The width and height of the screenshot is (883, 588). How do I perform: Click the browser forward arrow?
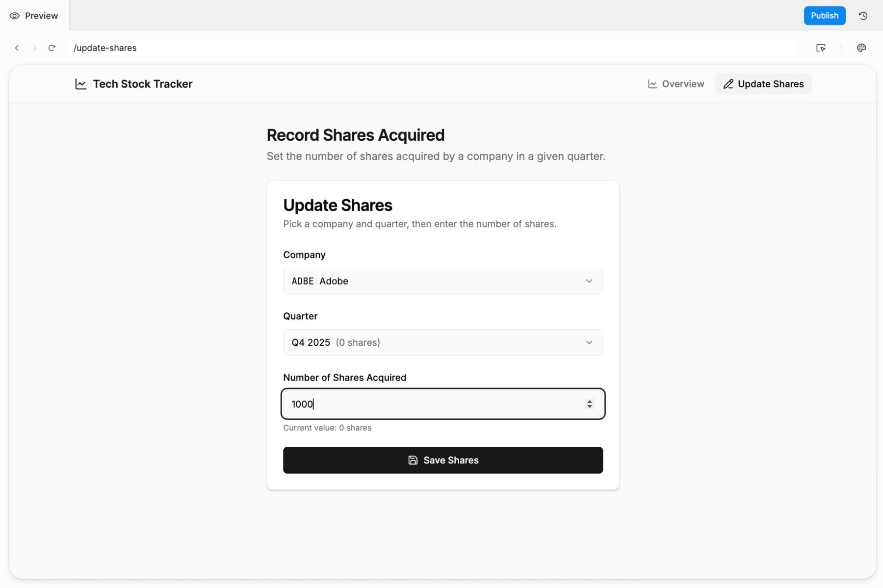(34, 48)
